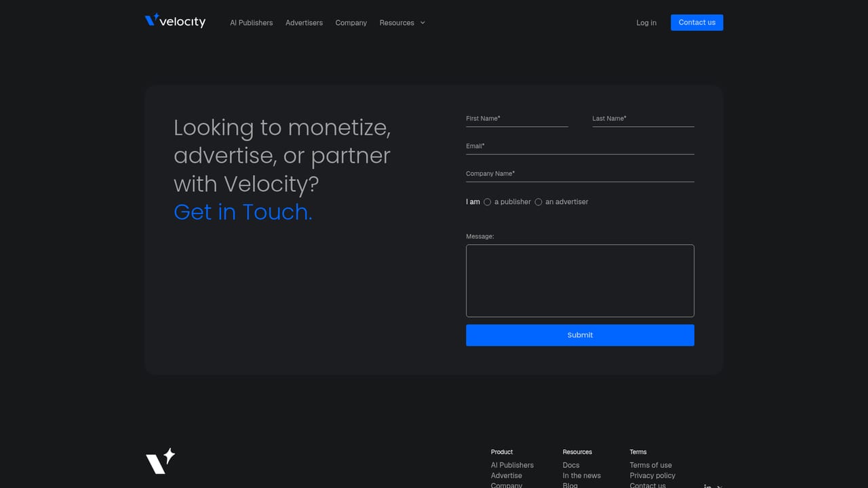
Task: Expand the Resources dropdown in the navbar
Action: [x=402, y=22]
